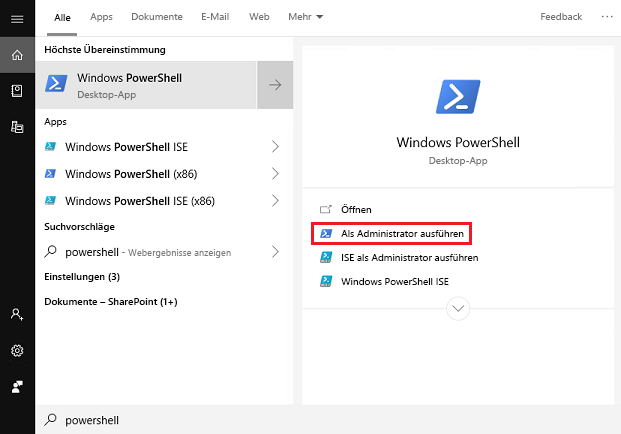Open Dokumente – SharePoint (1+) results group

(111, 301)
